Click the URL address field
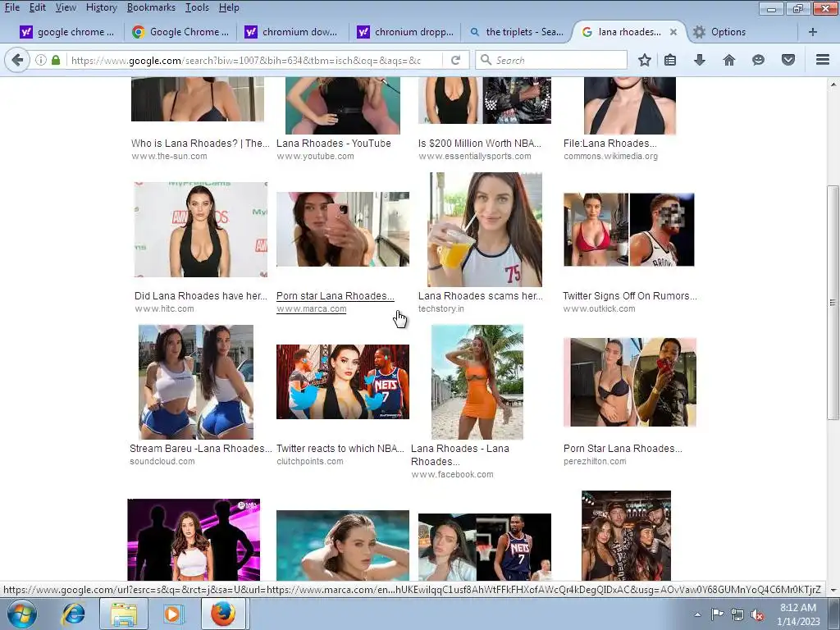The image size is (840, 630). pos(254,60)
